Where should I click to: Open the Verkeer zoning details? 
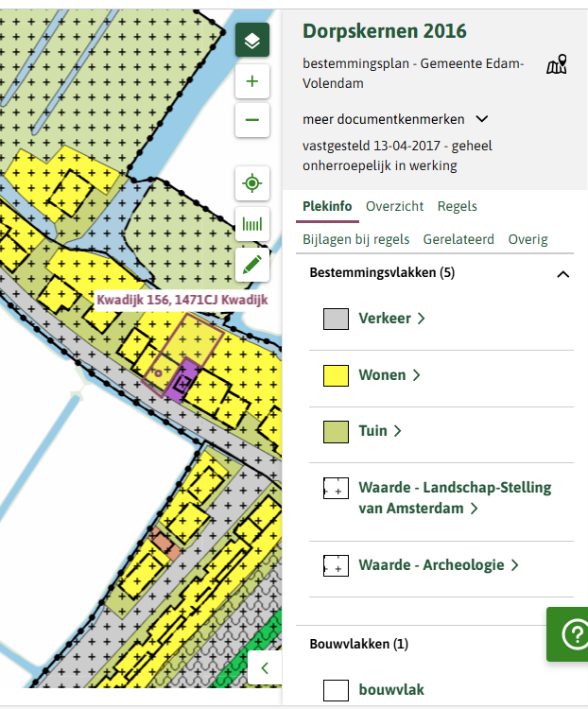point(391,319)
